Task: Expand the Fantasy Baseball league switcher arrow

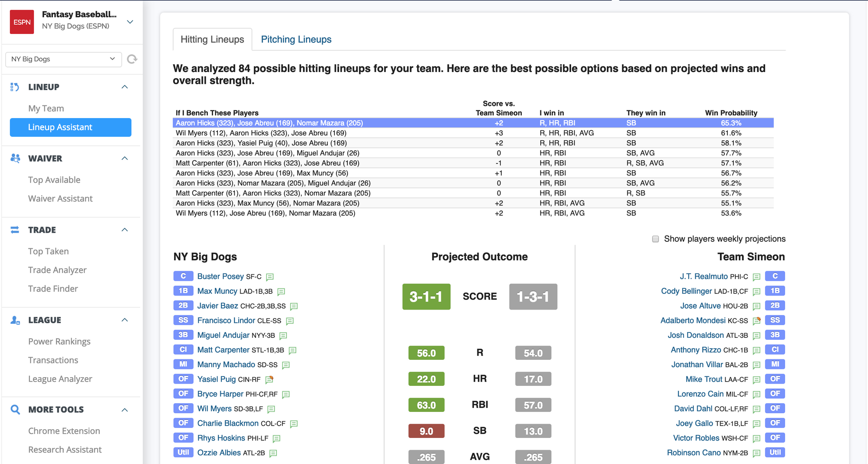Action: click(x=130, y=22)
